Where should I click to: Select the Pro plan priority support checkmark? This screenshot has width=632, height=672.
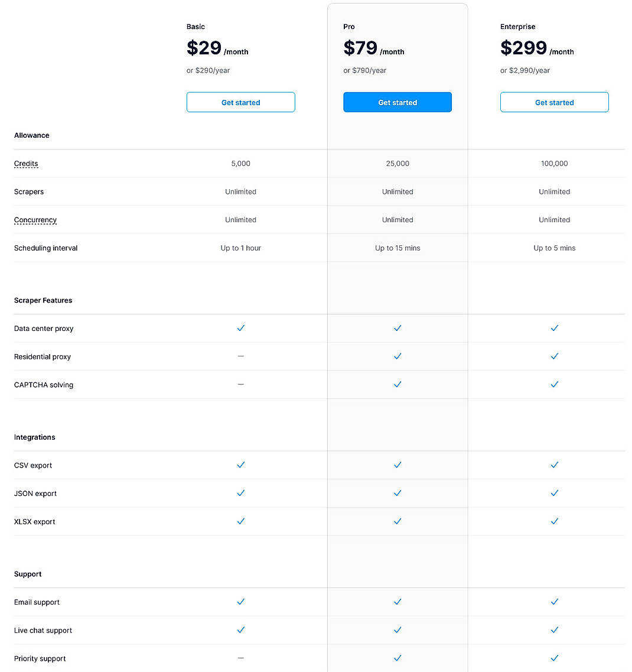tap(398, 658)
